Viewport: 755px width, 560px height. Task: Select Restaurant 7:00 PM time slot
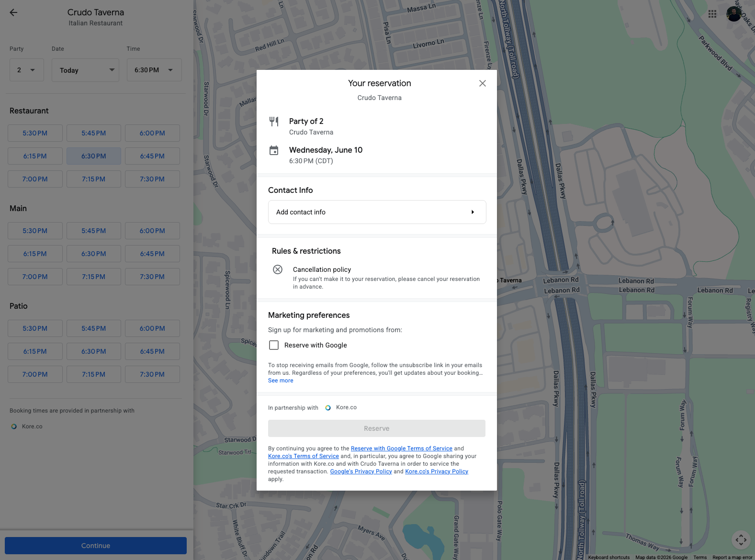point(35,179)
